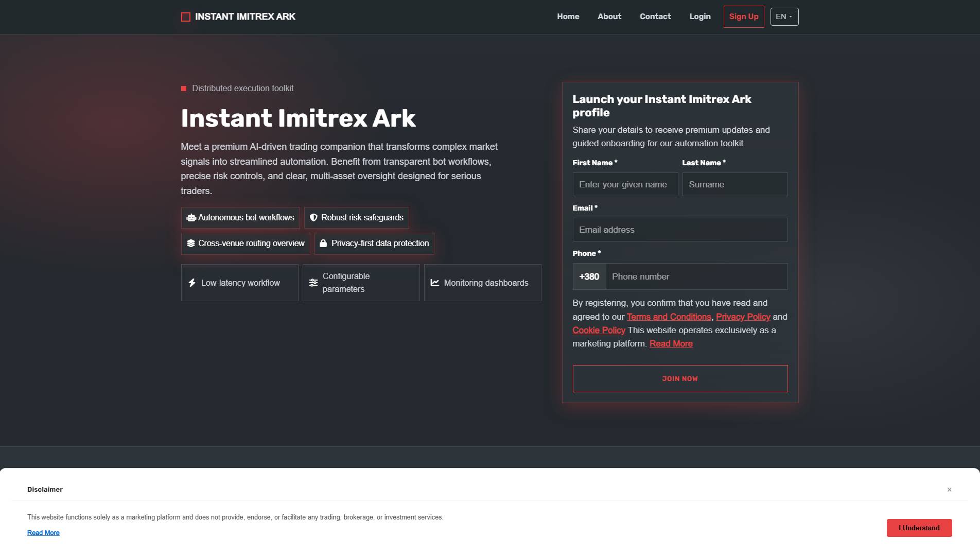The height and width of the screenshot is (555, 980).
Task: Close the Disclaimer banner with the X
Action: 950,490
